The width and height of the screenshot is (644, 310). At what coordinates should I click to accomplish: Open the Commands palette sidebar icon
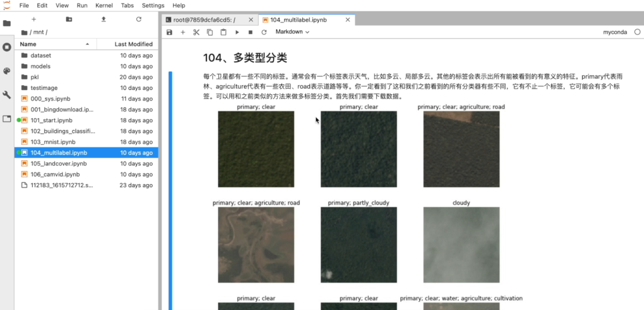point(7,71)
